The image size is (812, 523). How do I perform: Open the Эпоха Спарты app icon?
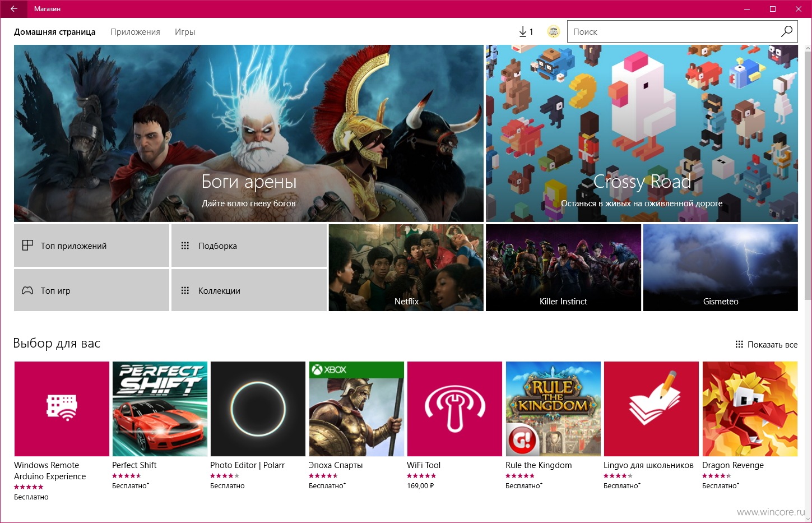(x=356, y=409)
